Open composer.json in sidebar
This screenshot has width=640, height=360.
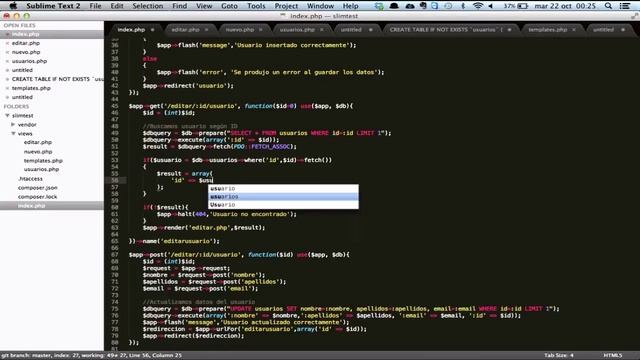[38, 188]
